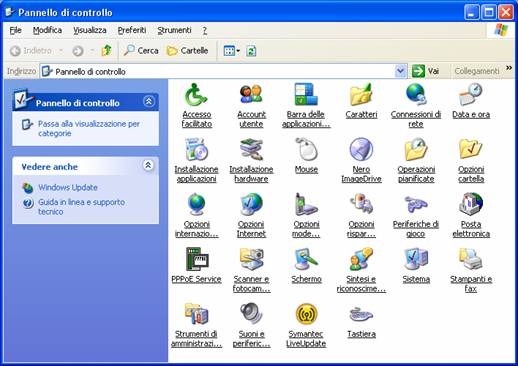Open the Opzioni Internet icon
The width and height of the screenshot is (518, 366).
[x=251, y=204]
